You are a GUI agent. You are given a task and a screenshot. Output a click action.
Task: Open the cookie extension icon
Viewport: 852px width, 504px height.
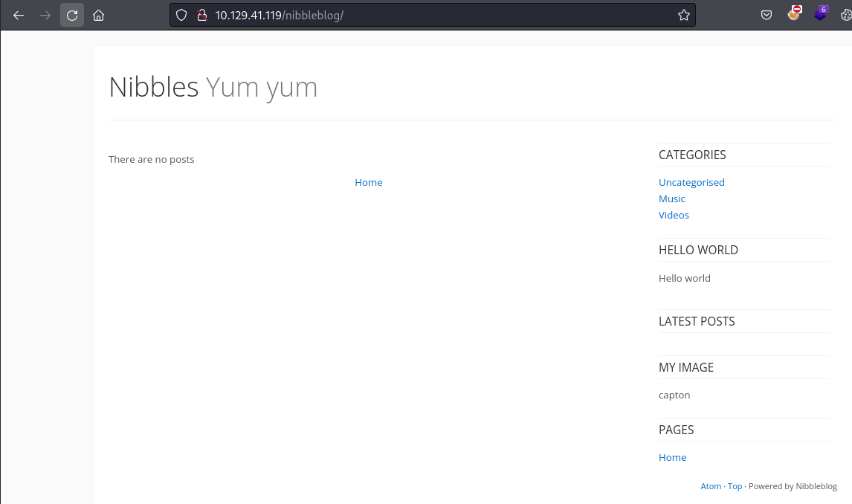coord(845,15)
